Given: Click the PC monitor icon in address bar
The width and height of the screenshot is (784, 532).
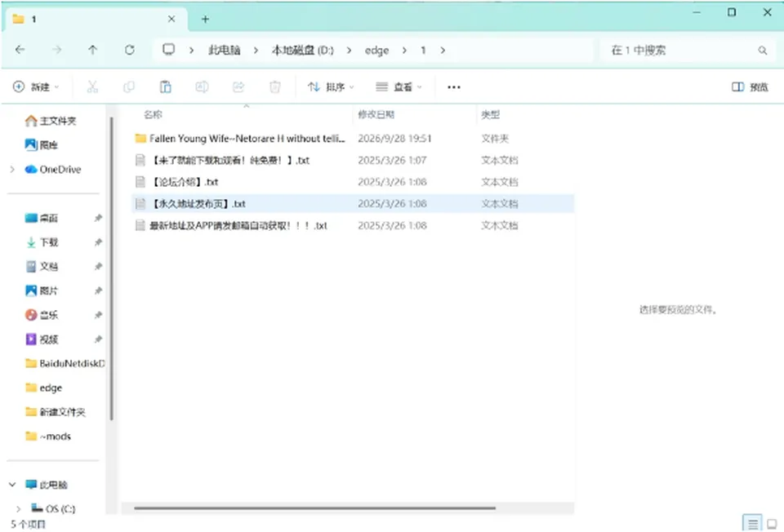Looking at the screenshot, I should (x=168, y=50).
